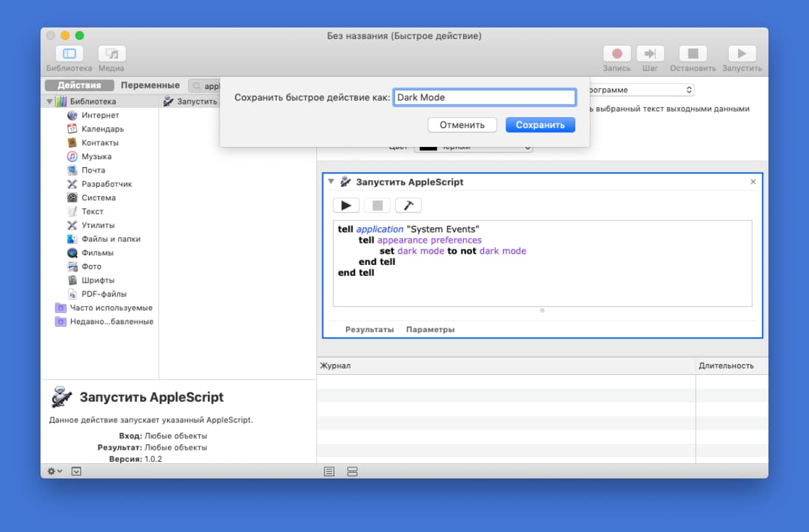Click the Запустить run icon in toolbar
This screenshot has width=809, height=532.
click(742, 54)
